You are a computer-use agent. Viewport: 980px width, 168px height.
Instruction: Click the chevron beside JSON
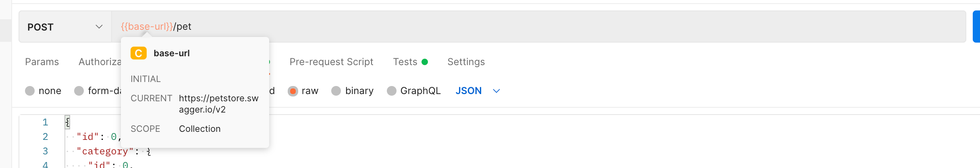pyautogui.click(x=496, y=91)
